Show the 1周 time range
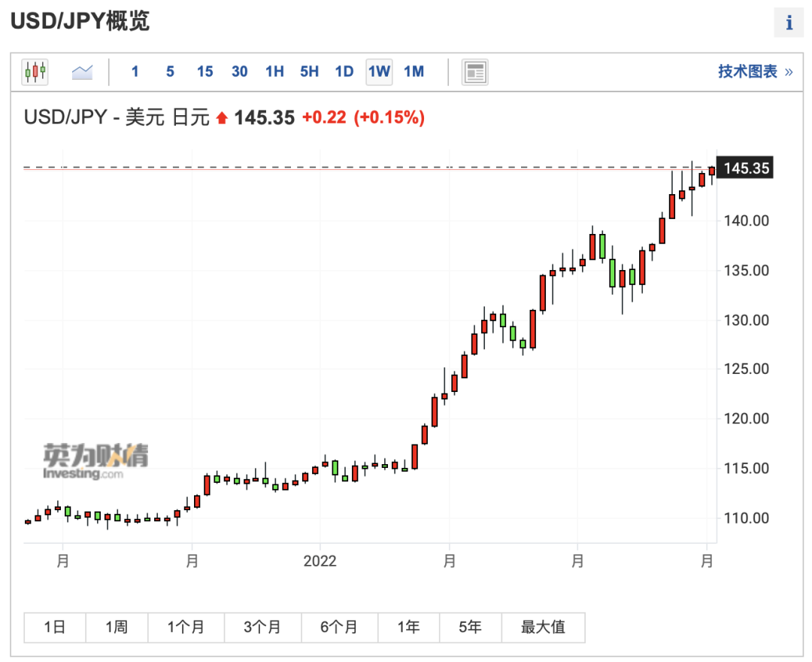This screenshot has width=812, height=662. [x=117, y=627]
